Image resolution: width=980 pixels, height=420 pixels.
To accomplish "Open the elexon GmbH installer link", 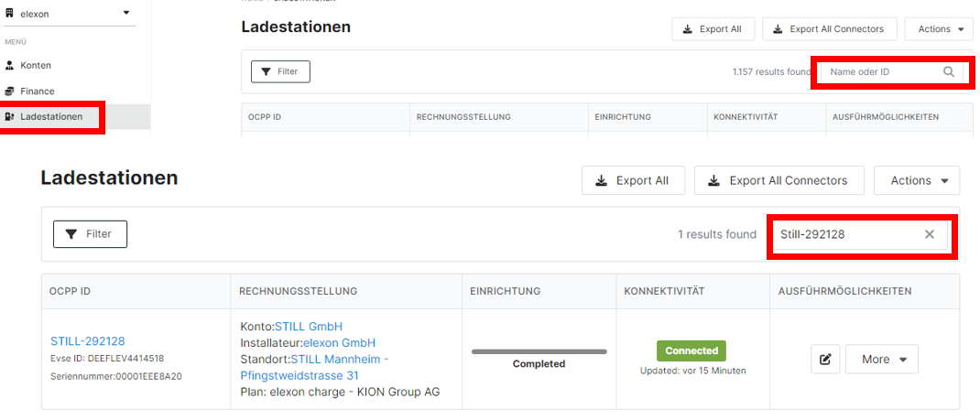I will [340, 342].
